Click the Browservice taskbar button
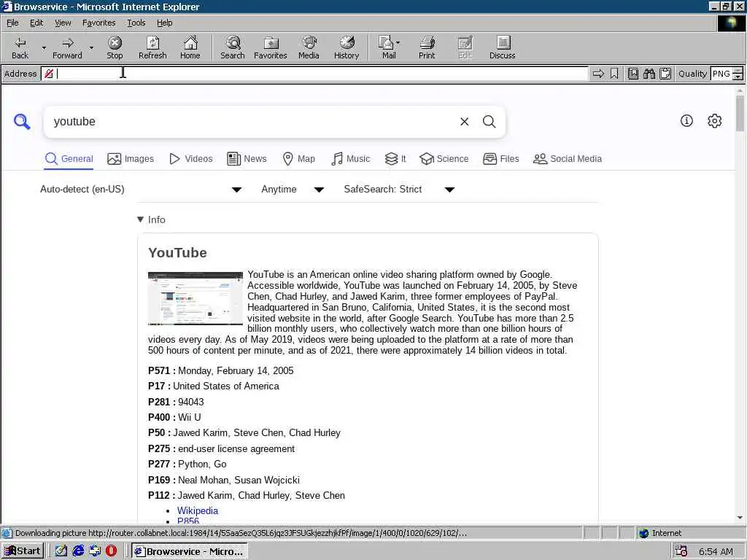 (189, 551)
